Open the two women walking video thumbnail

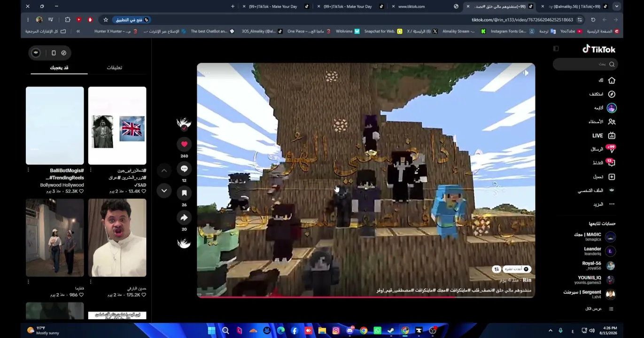pos(55,238)
